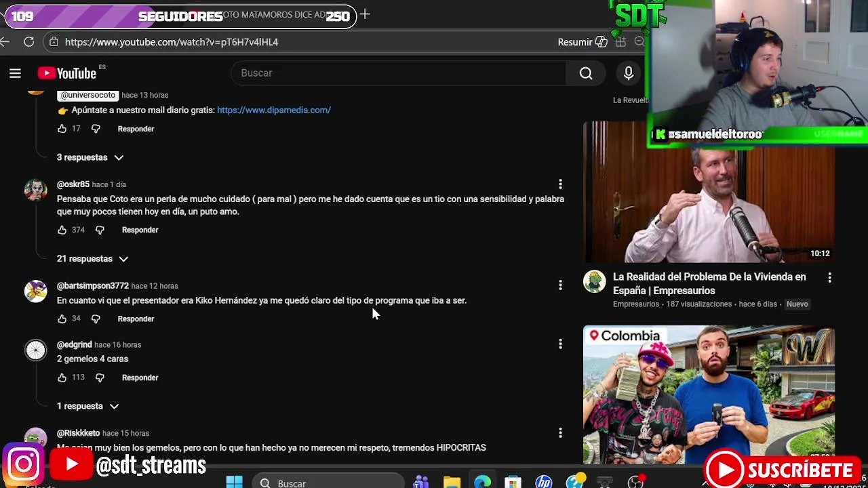Open Microsoft Teams from the taskbar
Image resolution: width=868 pixels, height=488 pixels.
(x=421, y=482)
